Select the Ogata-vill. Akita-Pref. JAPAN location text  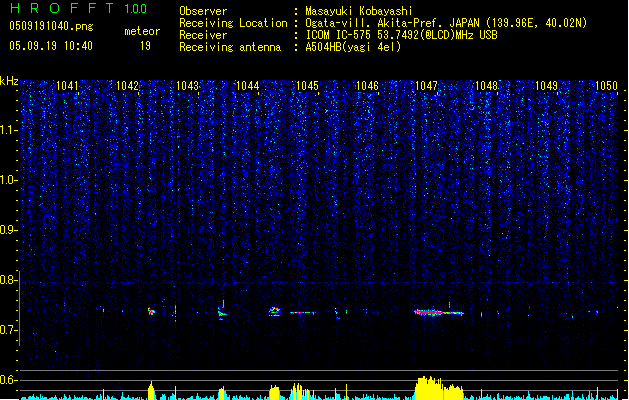click(446, 23)
